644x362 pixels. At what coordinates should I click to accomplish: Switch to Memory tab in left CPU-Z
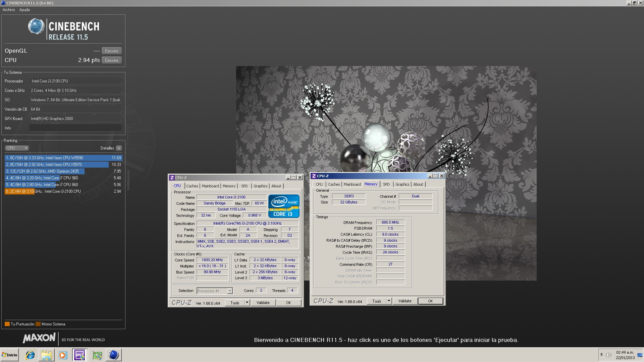pyautogui.click(x=229, y=186)
